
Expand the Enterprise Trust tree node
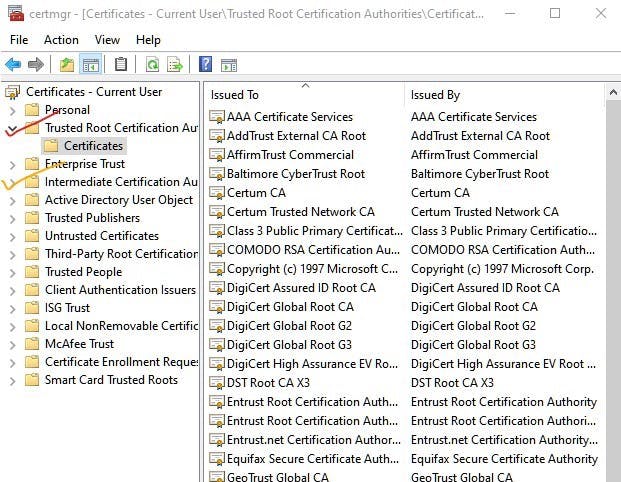(x=12, y=164)
